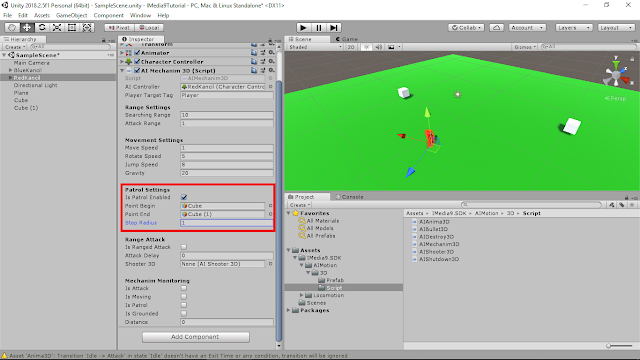Screen dimensions: 640x360
Task: Expand the Packages folder
Action: 289,310
